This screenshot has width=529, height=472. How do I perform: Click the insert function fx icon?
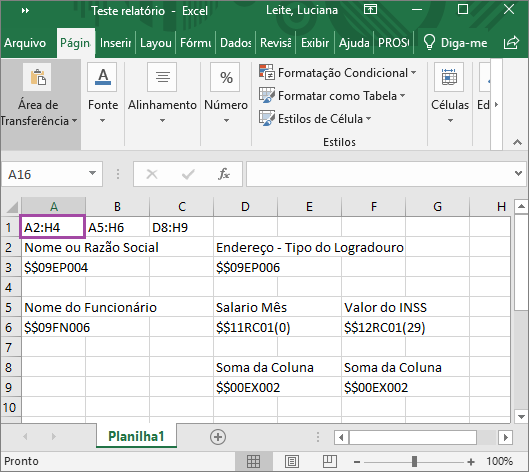click(224, 174)
